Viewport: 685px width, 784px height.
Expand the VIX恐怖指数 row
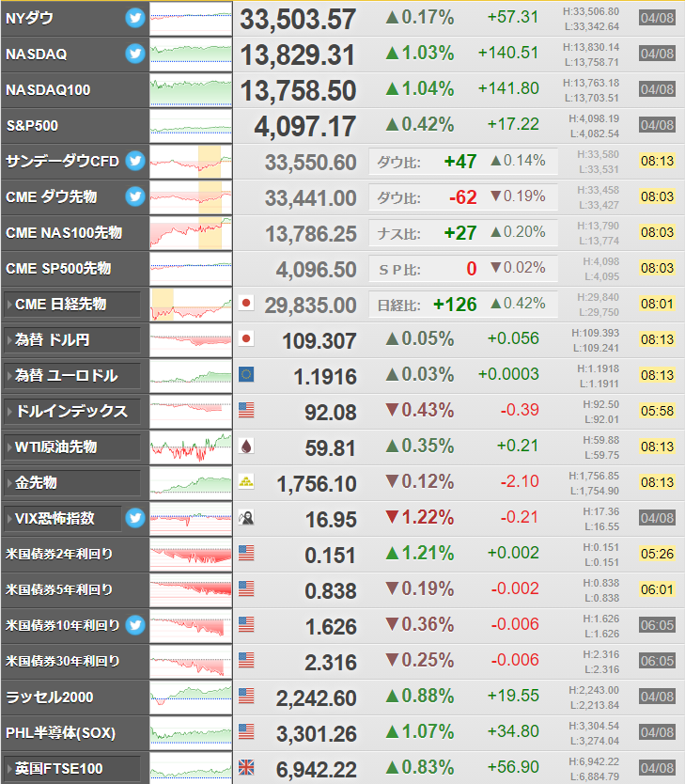(62, 519)
